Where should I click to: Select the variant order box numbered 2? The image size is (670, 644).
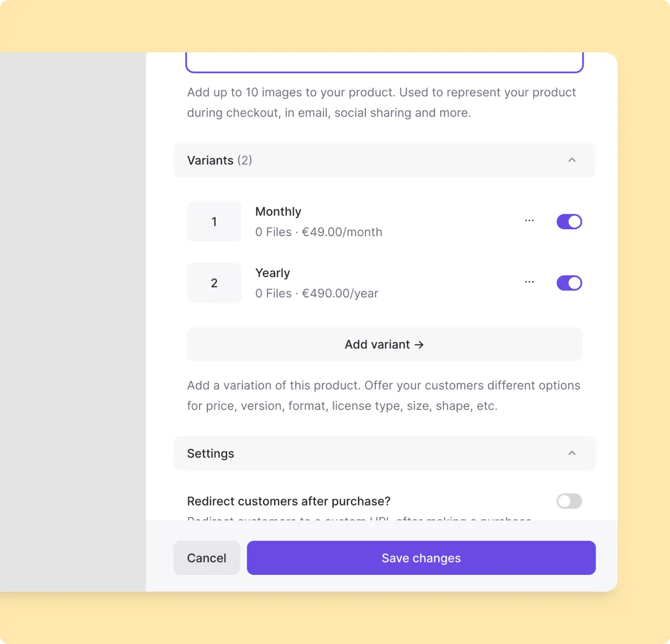click(x=214, y=283)
